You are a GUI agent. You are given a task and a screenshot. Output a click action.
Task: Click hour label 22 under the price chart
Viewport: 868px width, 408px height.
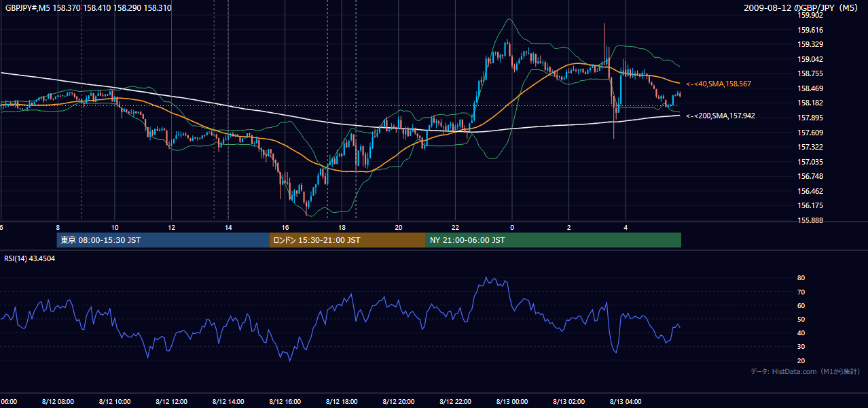pyautogui.click(x=455, y=228)
